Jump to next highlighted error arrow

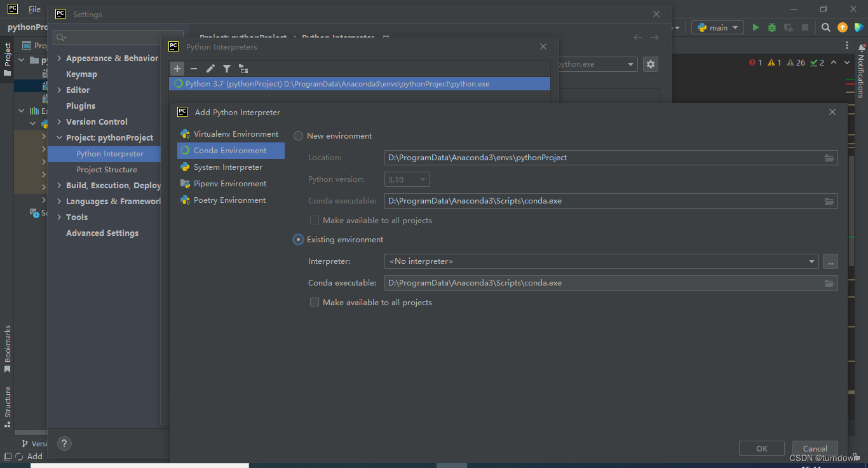pyautogui.click(x=848, y=62)
